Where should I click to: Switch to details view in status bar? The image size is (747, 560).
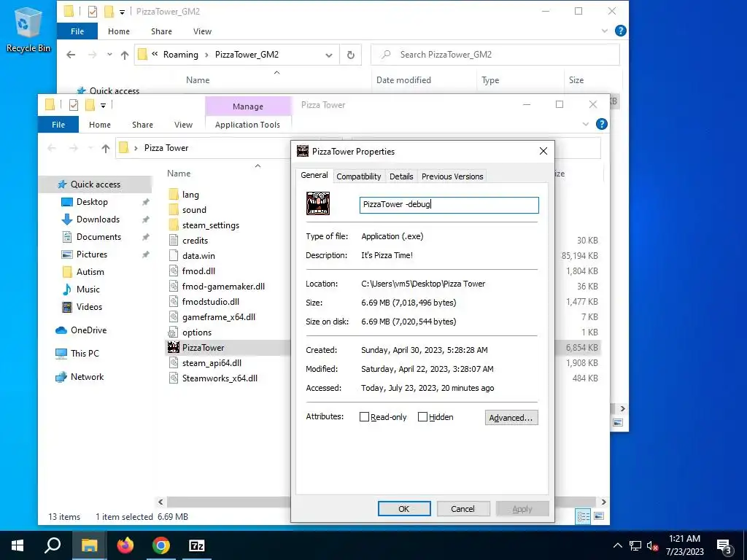(583, 516)
